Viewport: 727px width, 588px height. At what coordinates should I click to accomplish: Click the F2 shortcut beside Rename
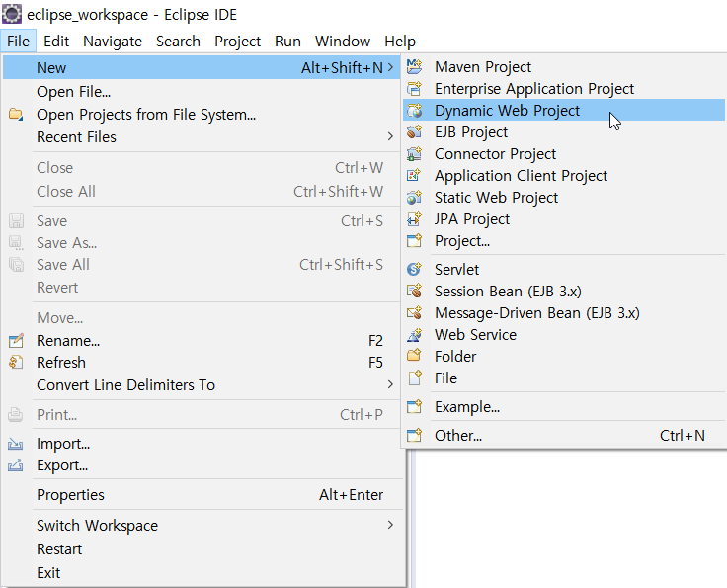pos(375,340)
